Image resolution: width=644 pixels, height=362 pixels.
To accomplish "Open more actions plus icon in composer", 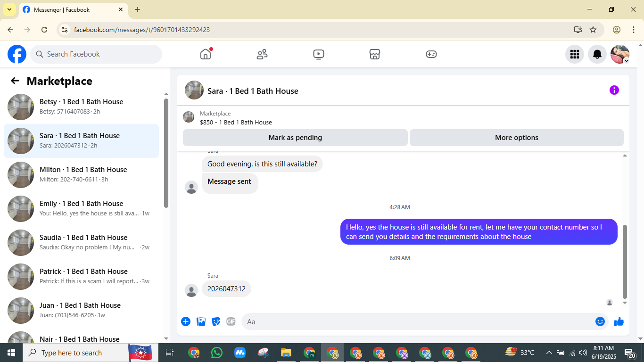I will pos(186,321).
